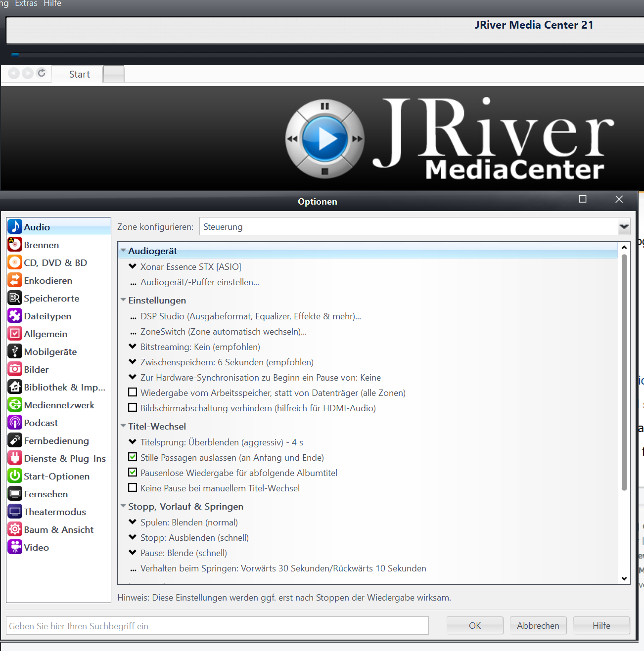
Task: Focus the Suchbegriff search field
Action: click(217, 625)
